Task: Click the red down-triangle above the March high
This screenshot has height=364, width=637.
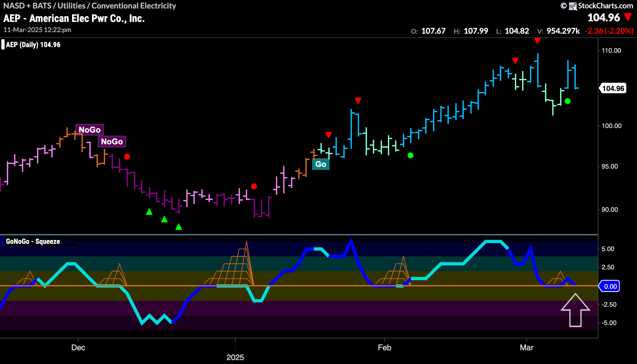Action: pos(537,41)
